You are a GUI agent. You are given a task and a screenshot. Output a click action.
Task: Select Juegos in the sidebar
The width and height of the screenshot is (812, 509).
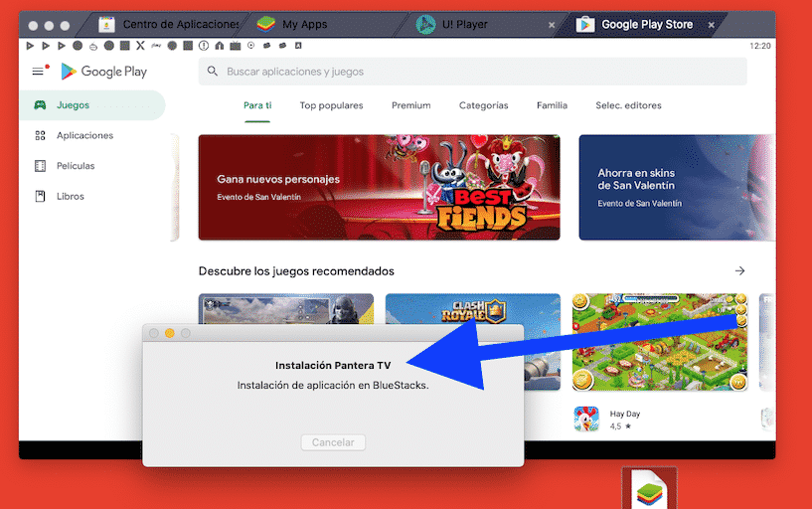pyautogui.click(x=92, y=105)
